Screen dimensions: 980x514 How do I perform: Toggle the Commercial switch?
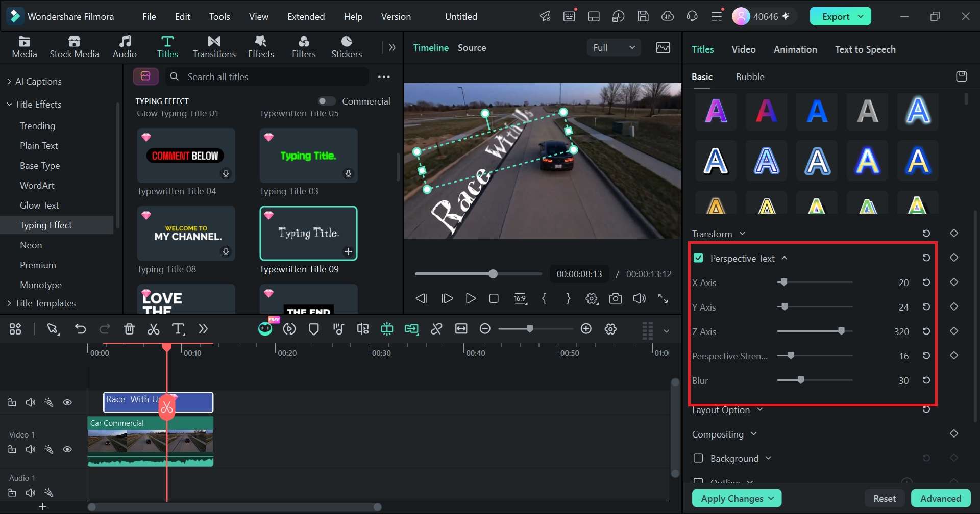click(327, 101)
